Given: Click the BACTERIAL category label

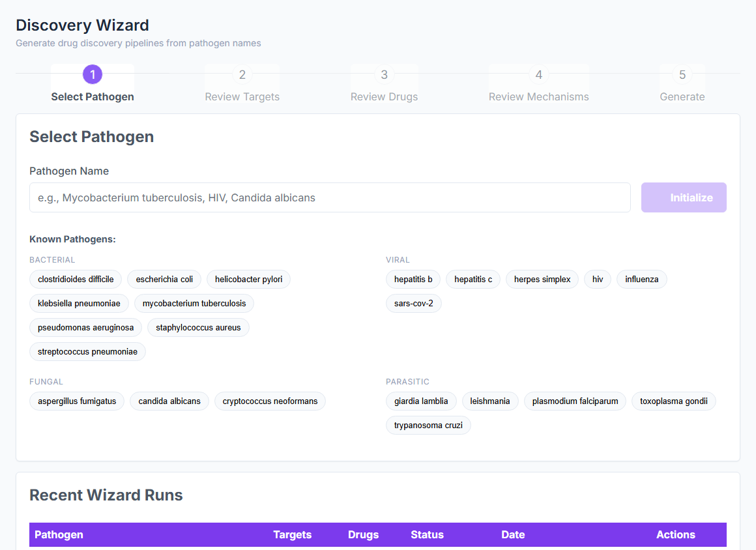Looking at the screenshot, I should (x=52, y=260).
